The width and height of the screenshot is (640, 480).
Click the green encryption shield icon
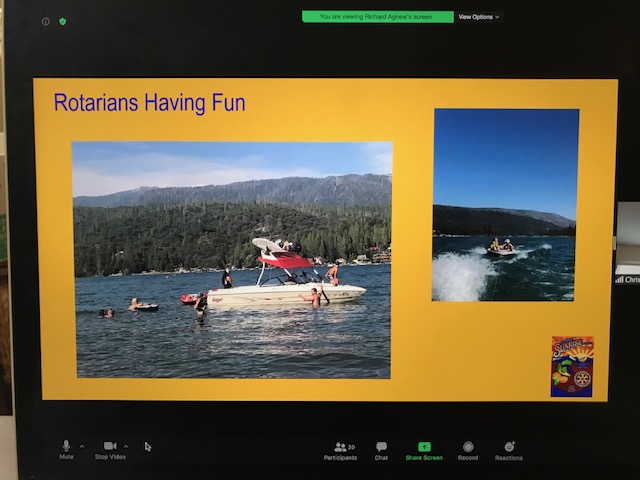click(62, 21)
